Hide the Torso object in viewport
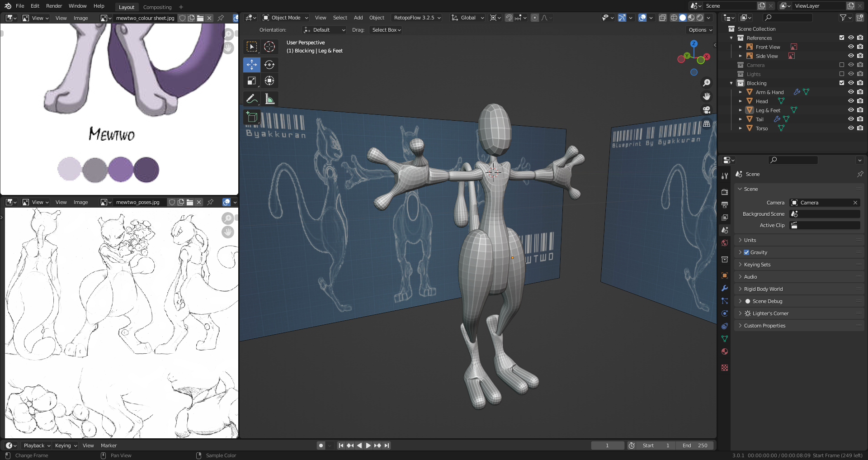The height and width of the screenshot is (460, 868). coord(851,128)
